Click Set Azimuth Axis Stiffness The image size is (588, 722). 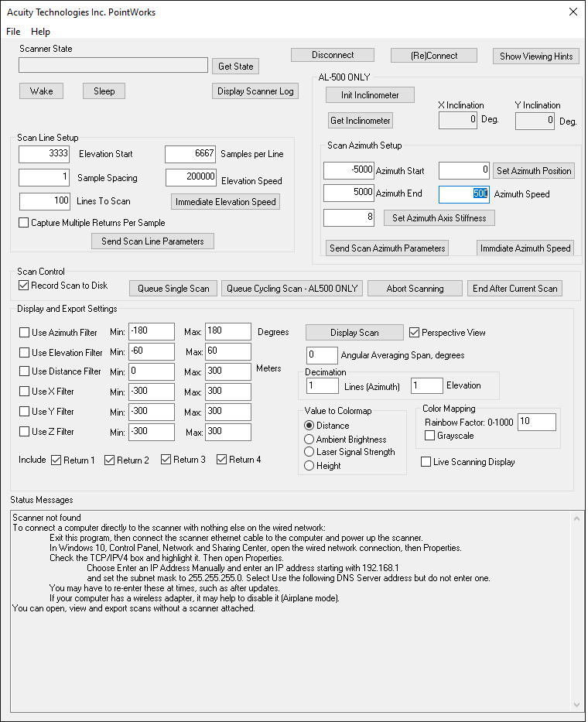click(x=439, y=217)
